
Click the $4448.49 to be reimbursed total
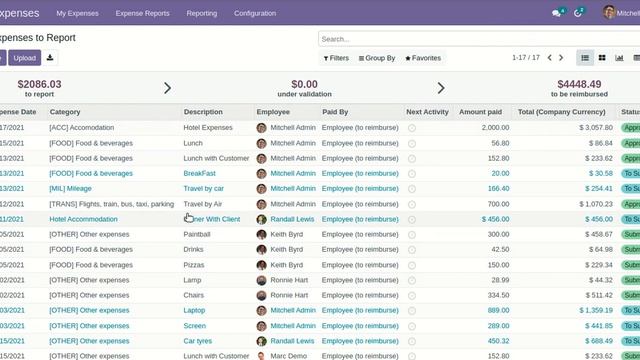[x=579, y=88]
